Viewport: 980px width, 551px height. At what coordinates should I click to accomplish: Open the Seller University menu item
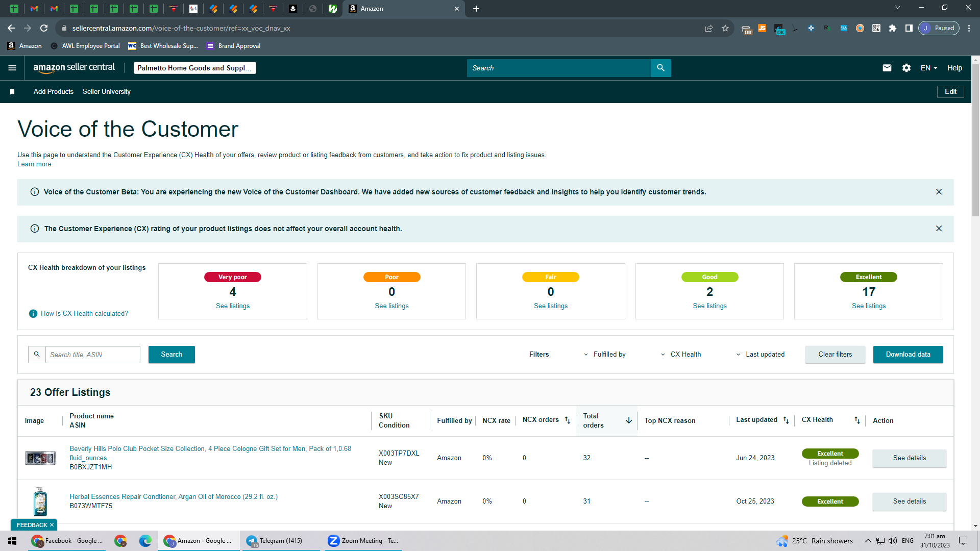107,92
